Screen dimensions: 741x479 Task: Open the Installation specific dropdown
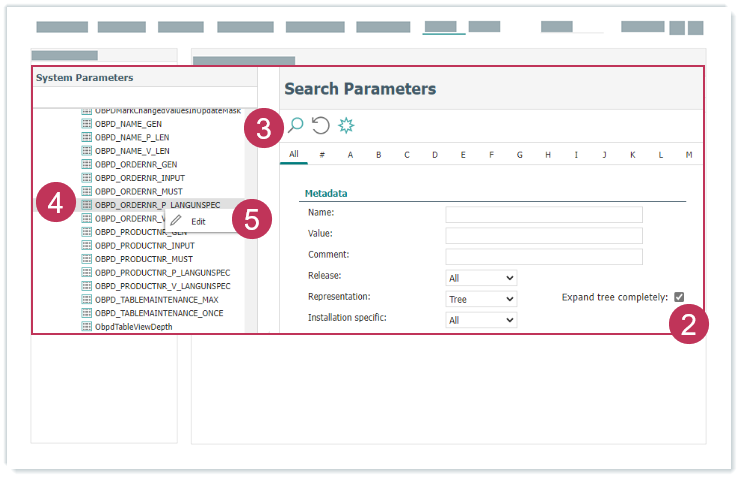(x=481, y=320)
